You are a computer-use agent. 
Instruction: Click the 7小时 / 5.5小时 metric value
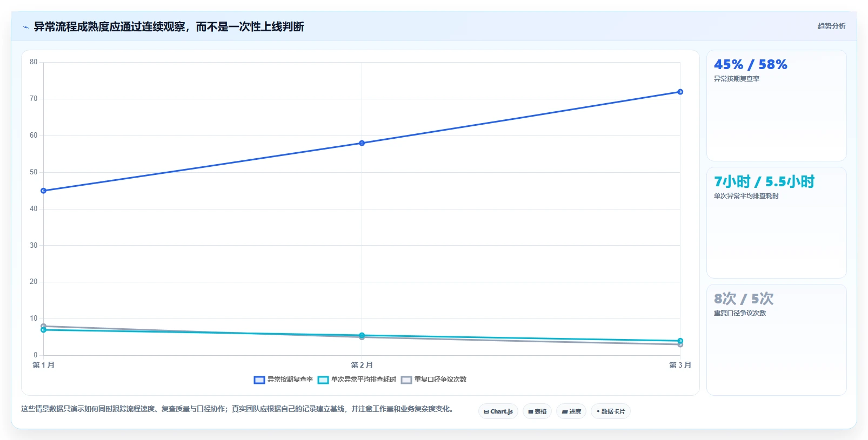pyautogui.click(x=764, y=182)
